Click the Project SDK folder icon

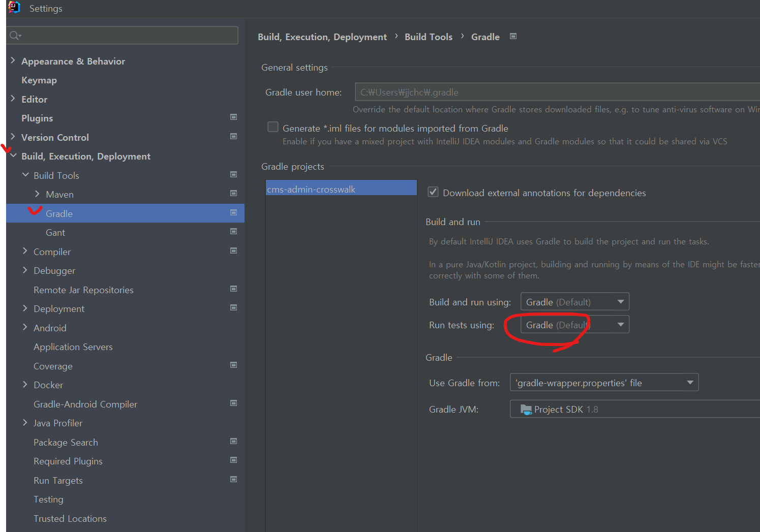click(526, 410)
